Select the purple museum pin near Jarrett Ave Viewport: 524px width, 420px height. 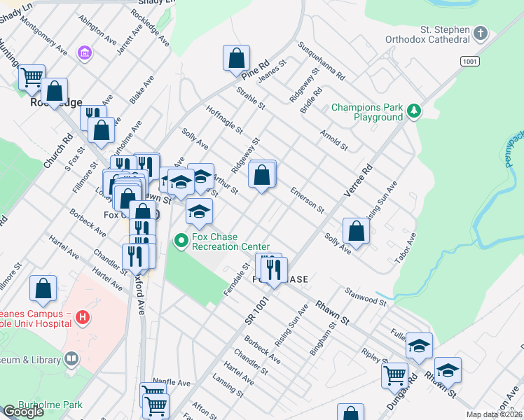[x=85, y=52]
